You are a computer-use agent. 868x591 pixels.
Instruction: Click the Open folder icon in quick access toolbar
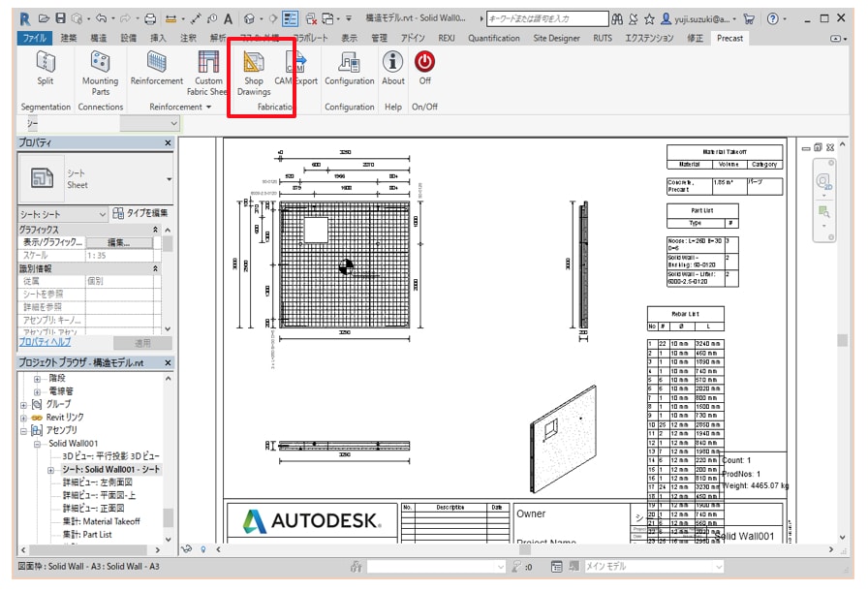click(x=44, y=18)
